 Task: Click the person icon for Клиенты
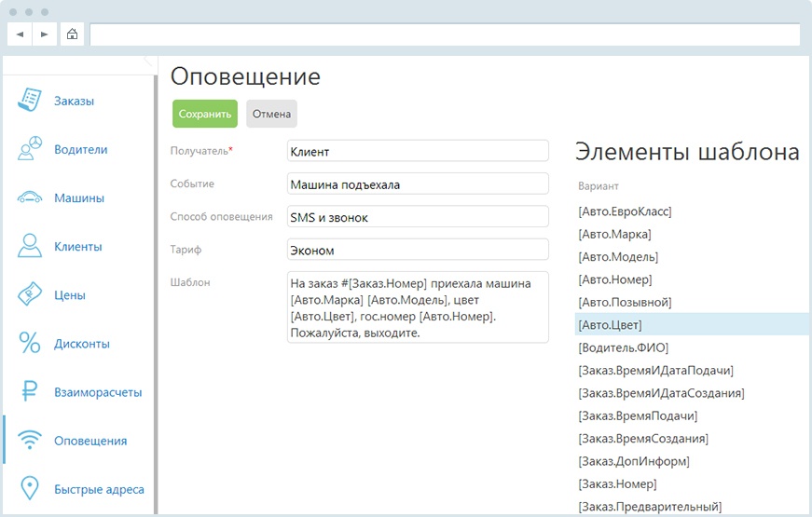coord(31,247)
